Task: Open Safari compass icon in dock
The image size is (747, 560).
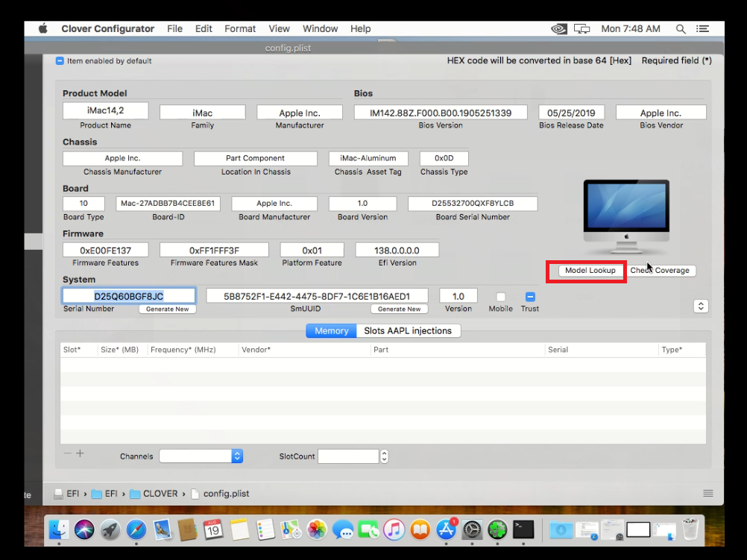Action: [x=136, y=529]
